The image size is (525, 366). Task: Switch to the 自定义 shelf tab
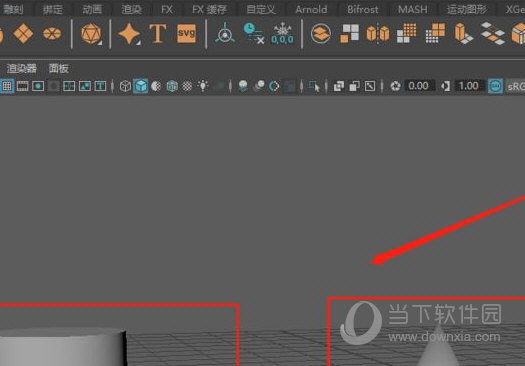261,9
